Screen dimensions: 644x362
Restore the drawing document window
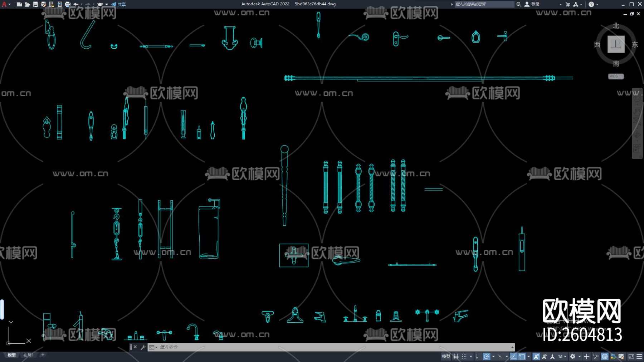coord(632,14)
